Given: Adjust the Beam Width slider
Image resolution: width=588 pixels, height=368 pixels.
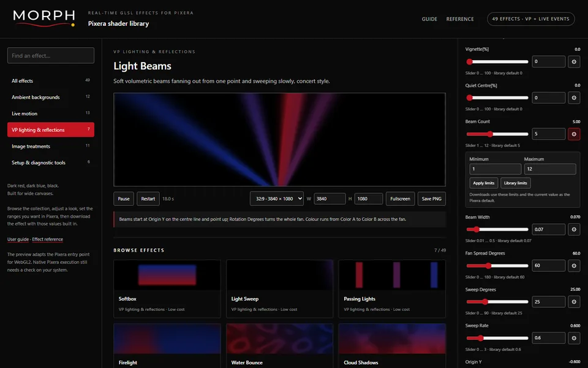Looking at the screenshot, I should click(x=497, y=229).
